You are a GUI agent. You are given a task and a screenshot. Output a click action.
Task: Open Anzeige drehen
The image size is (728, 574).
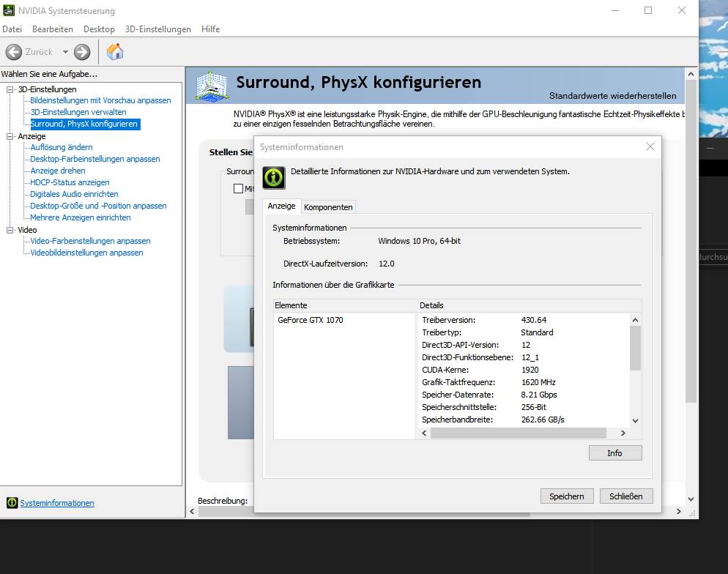(58, 171)
